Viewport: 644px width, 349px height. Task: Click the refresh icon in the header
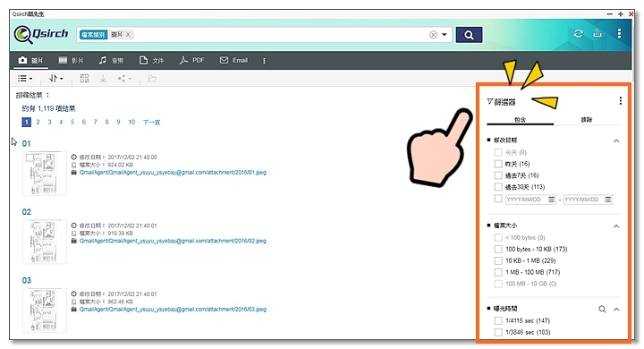pyautogui.click(x=579, y=34)
